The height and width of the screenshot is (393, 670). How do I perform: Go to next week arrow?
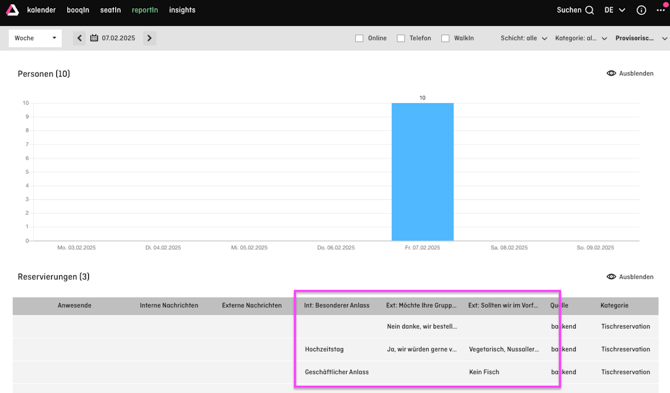tap(149, 38)
